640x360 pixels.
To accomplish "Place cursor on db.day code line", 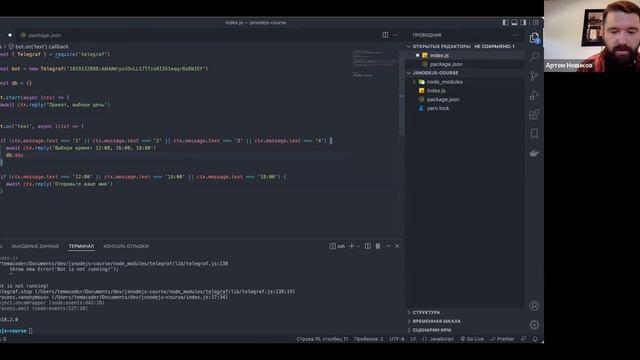I will [x=15, y=156].
